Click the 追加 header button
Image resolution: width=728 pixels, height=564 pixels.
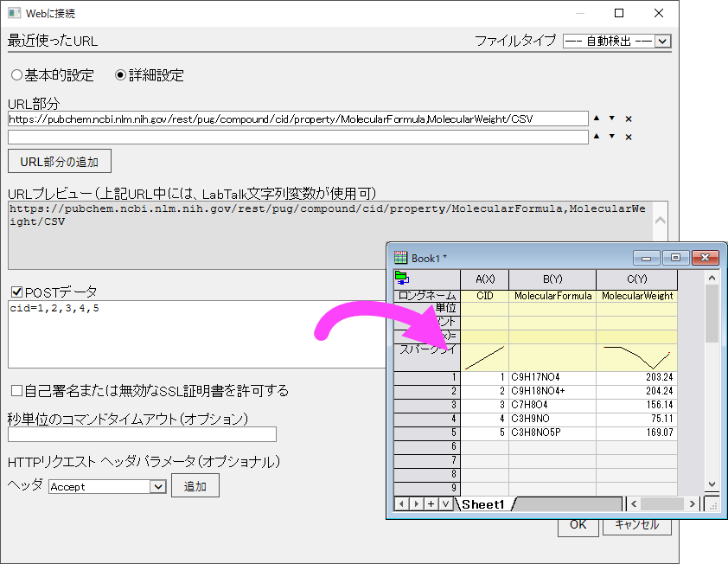[x=195, y=485]
